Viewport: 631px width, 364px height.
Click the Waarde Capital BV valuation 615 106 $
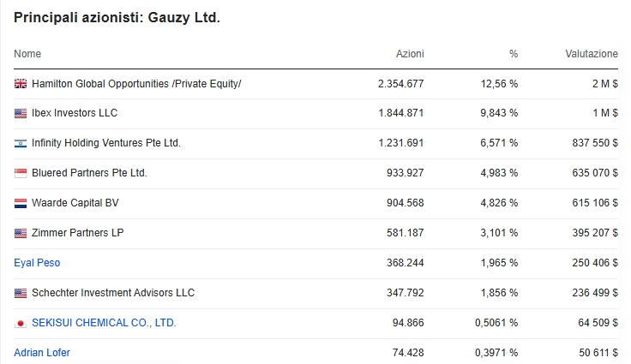[x=595, y=203]
